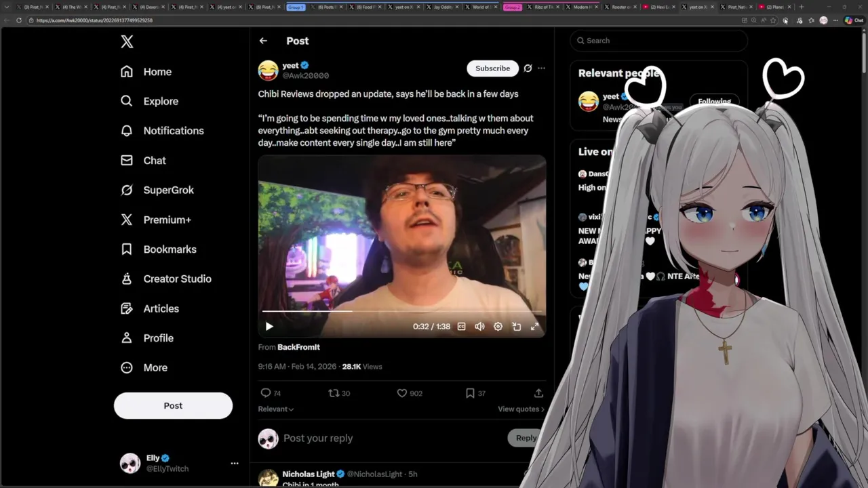Click the large white Post button
Image resolution: width=868 pixels, height=488 pixels.
(173, 405)
